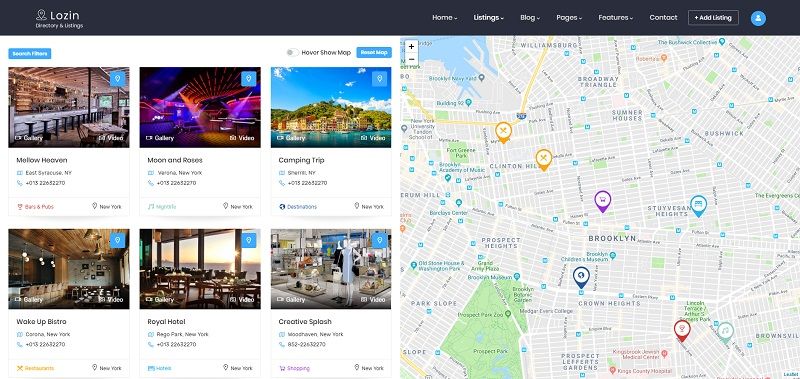This screenshot has height=379, width=800.
Task: Click the user profile avatar icon
Action: point(758,18)
